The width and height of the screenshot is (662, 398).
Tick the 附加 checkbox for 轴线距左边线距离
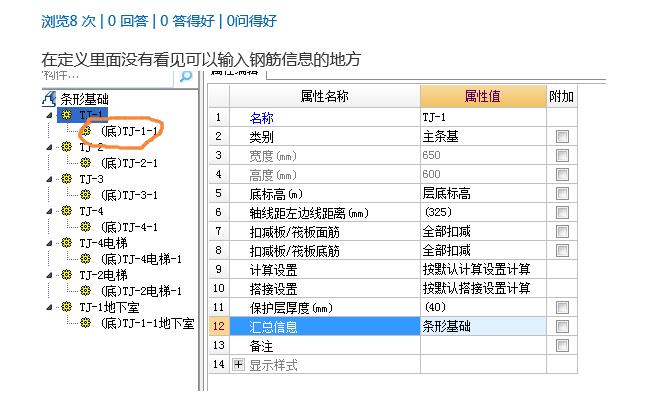point(562,212)
